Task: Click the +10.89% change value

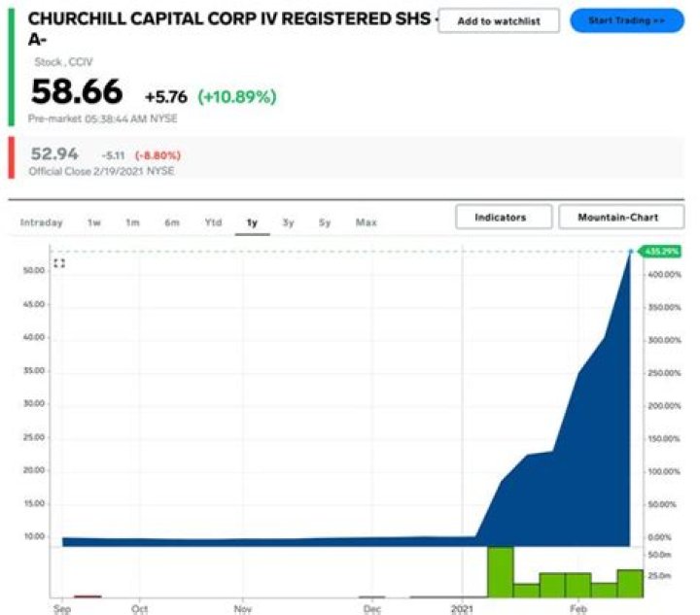Action: pos(237,96)
